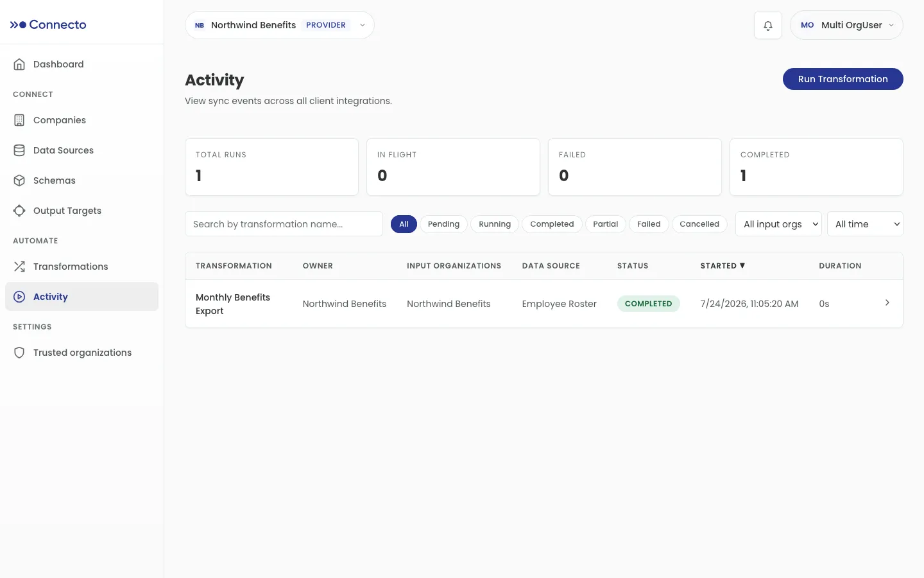Click the NB organization avatar
Viewport: 924px width, 578px height.
point(200,25)
